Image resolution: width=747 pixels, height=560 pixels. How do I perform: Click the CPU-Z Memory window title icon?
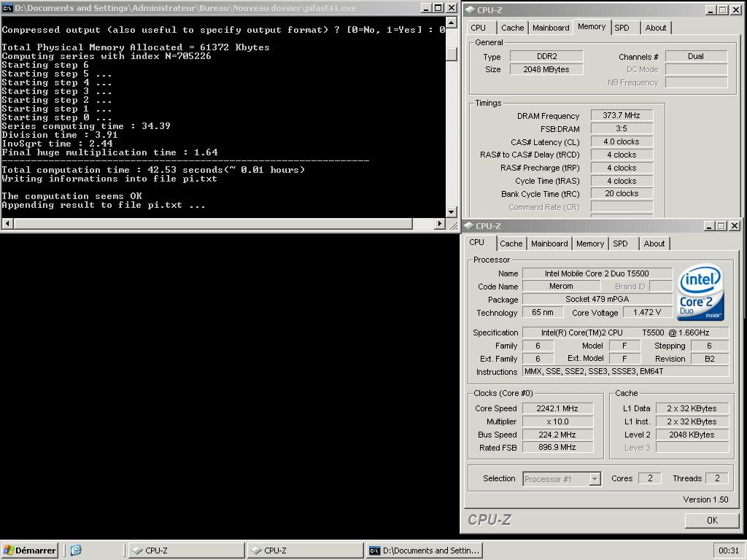click(470, 10)
